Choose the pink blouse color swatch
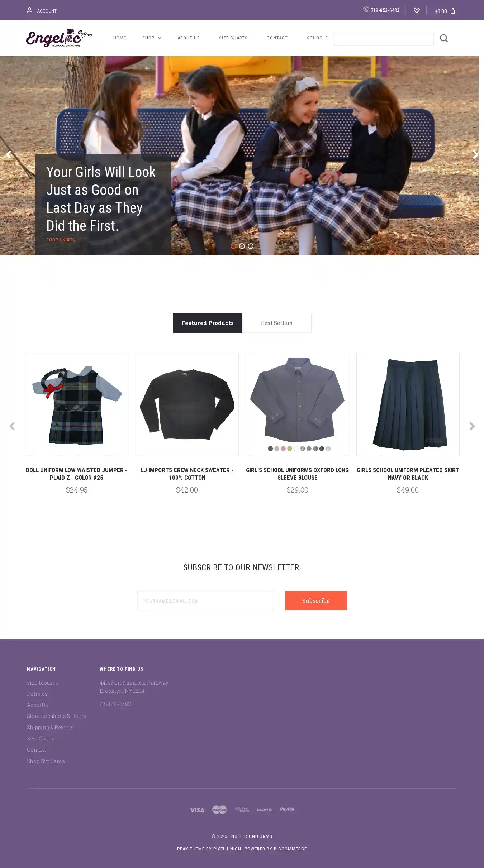This screenshot has height=868, width=484. tap(283, 449)
